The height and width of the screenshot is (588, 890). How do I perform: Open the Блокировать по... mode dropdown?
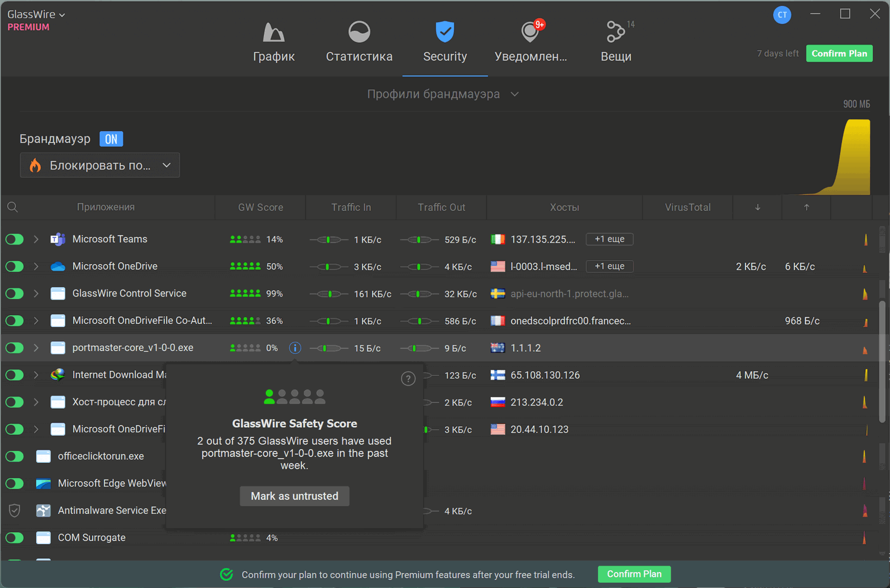click(x=100, y=165)
